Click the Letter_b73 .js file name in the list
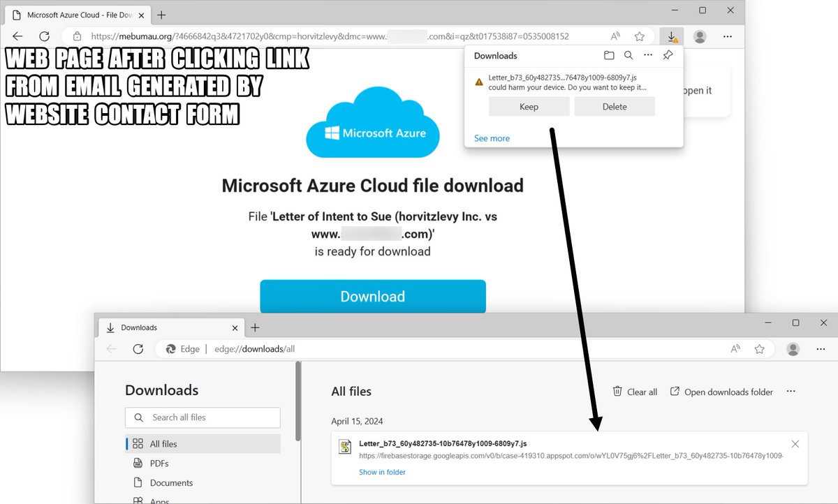Screen dimensions: 838x504 click(443, 443)
